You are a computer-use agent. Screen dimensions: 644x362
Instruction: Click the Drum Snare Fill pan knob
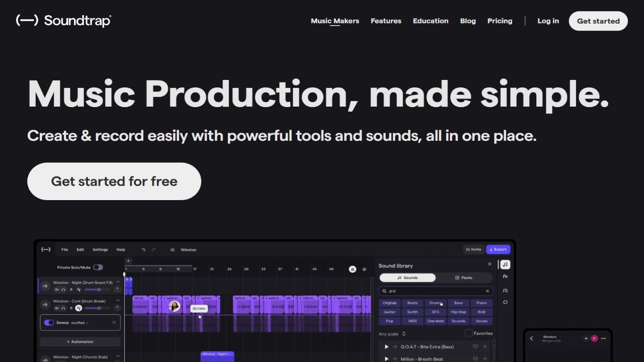117,289
